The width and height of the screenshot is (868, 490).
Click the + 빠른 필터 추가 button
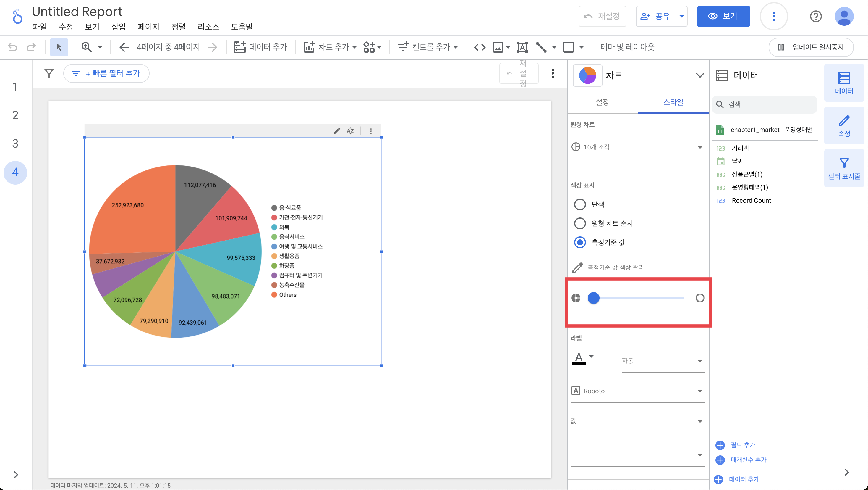[x=106, y=73]
